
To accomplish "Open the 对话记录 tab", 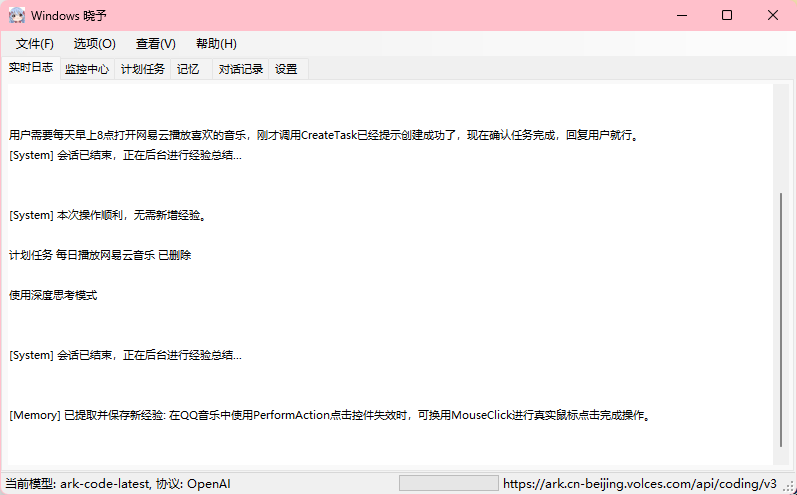I will click(241, 69).
